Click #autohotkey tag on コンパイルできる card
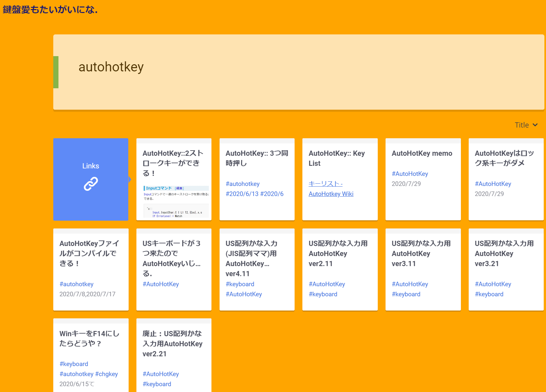Screen dimensions: 546x392 77,284
